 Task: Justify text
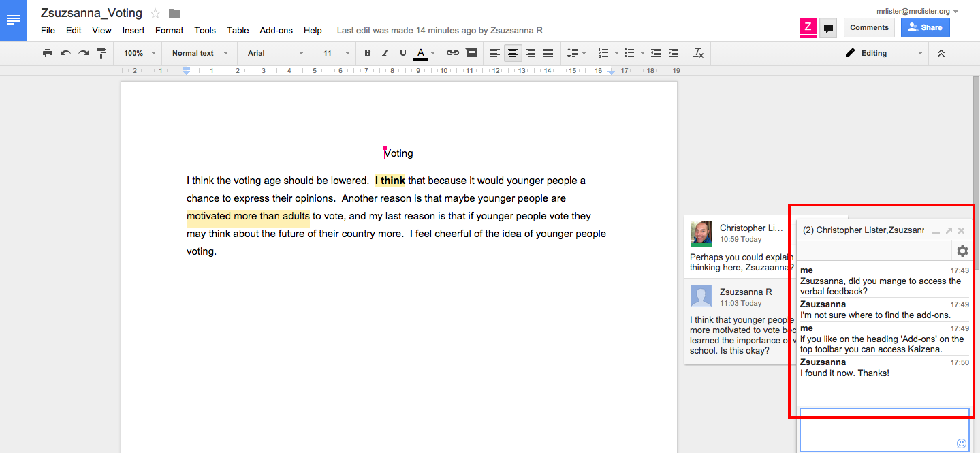tap(548, 53)
